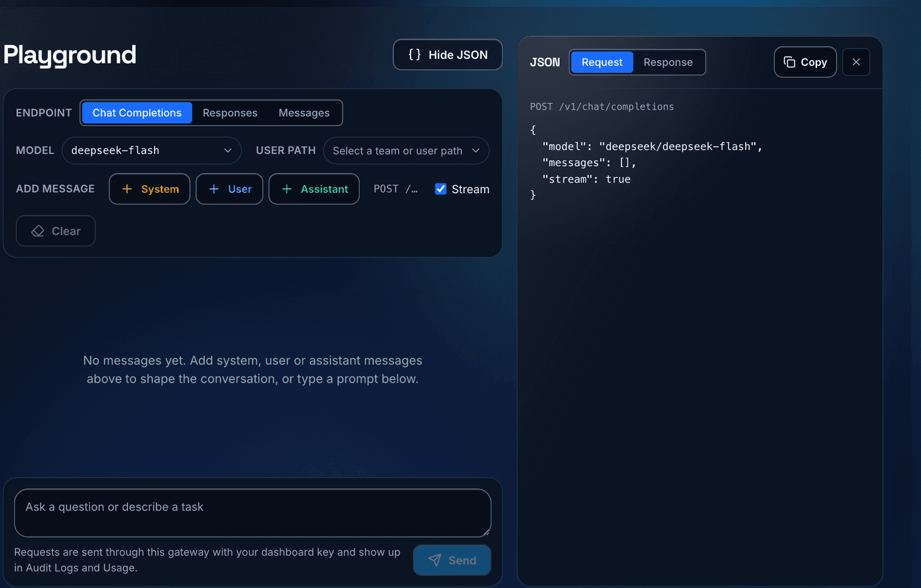The width and height of the screenshot is (921, 588).
Task: Uncheck the Stream checkbox
Action: tap(441, 189)
